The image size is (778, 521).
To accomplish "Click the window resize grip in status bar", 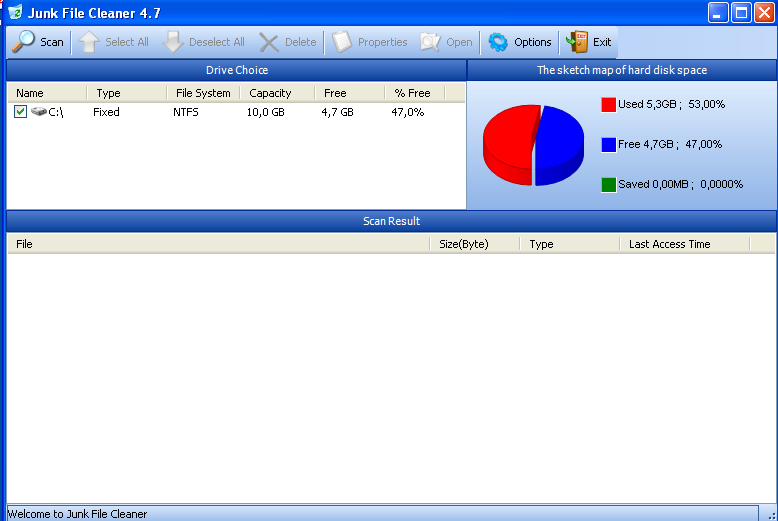I will (771, 515).
